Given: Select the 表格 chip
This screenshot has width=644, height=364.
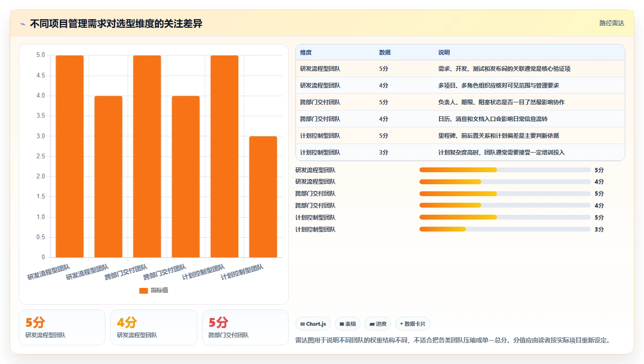Looking at the screenshot, I should point(348,324).
